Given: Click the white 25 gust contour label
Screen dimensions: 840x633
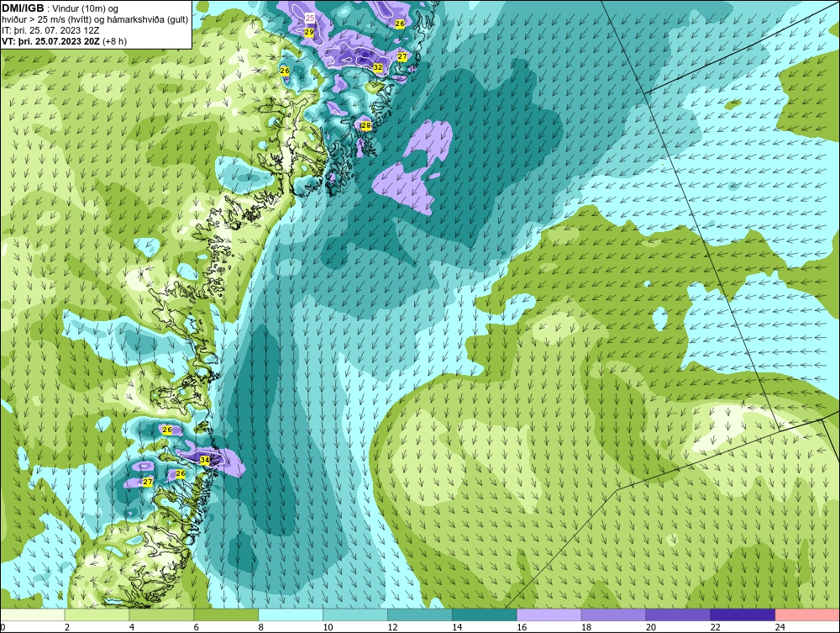Looking at the screenshot, I should [x=310, y=18].
